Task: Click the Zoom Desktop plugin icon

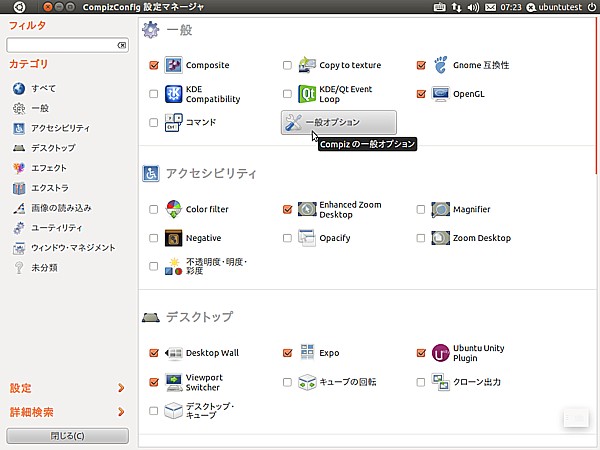Action: click(440, 238)
